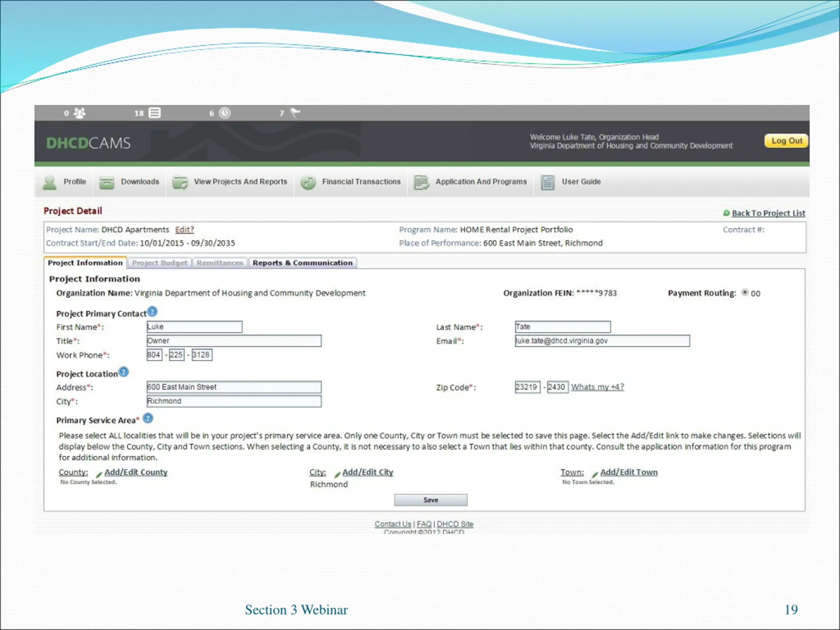Open help icon beside Project Primary Contact
Viewport: 840px width, 630px height.
coord(152,312)
